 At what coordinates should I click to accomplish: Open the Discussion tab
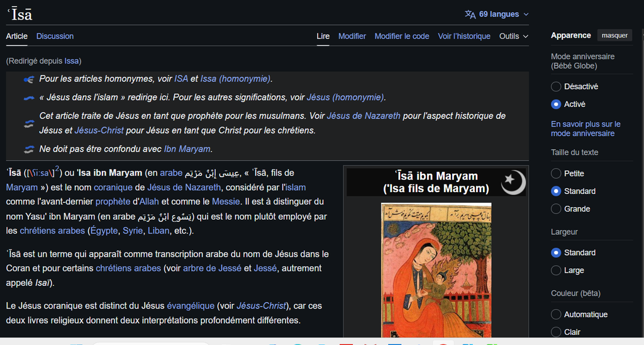55,36
